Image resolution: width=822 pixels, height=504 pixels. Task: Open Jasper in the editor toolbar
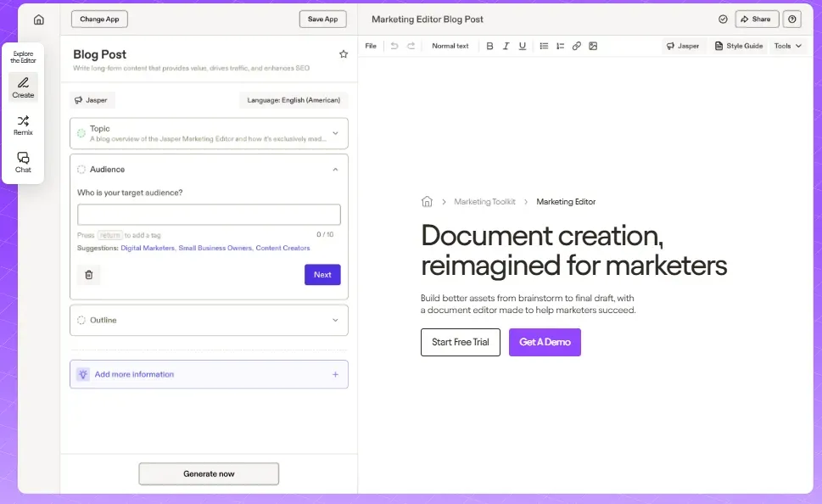683,46
